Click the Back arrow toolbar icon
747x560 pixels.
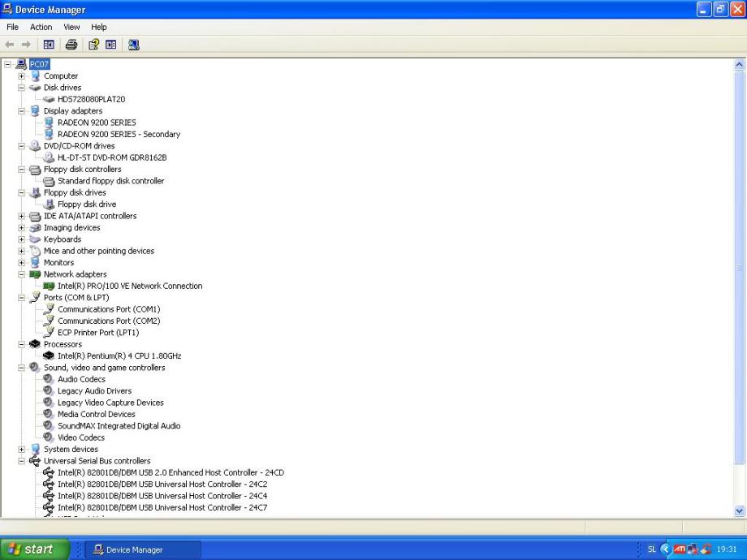[10, 45]
